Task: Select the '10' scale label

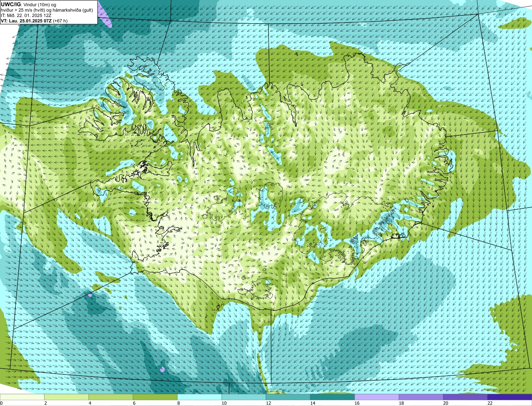Action: 224,403
